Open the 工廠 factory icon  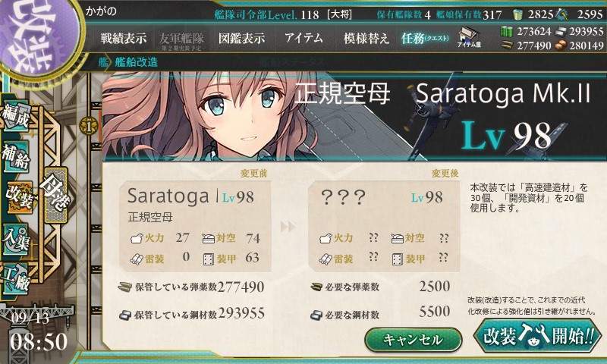tap(15, 279)
